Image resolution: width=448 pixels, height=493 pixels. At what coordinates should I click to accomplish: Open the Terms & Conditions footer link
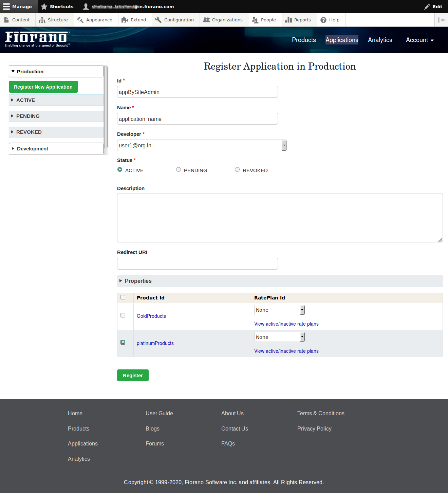point(321,413)
